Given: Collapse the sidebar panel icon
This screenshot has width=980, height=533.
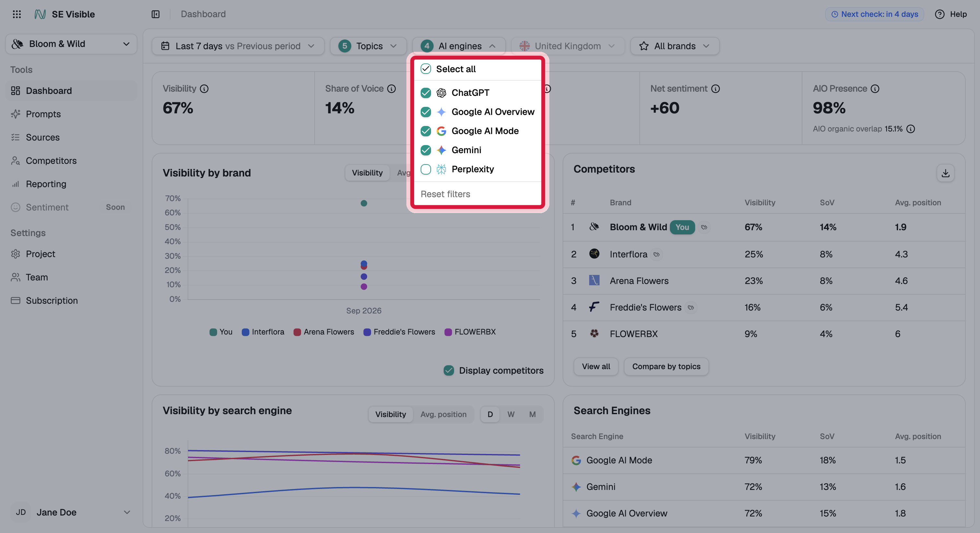Looking at the screenshot, I should 156,15.
